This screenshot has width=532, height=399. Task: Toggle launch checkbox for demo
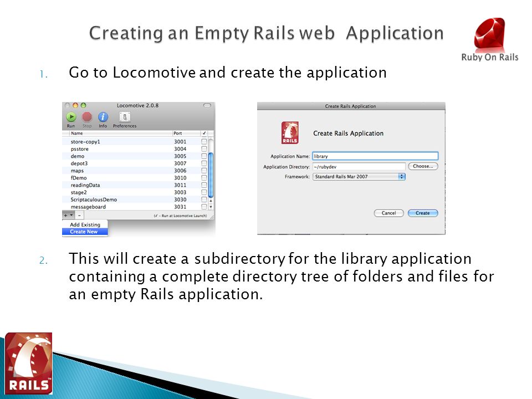(204, 156)
